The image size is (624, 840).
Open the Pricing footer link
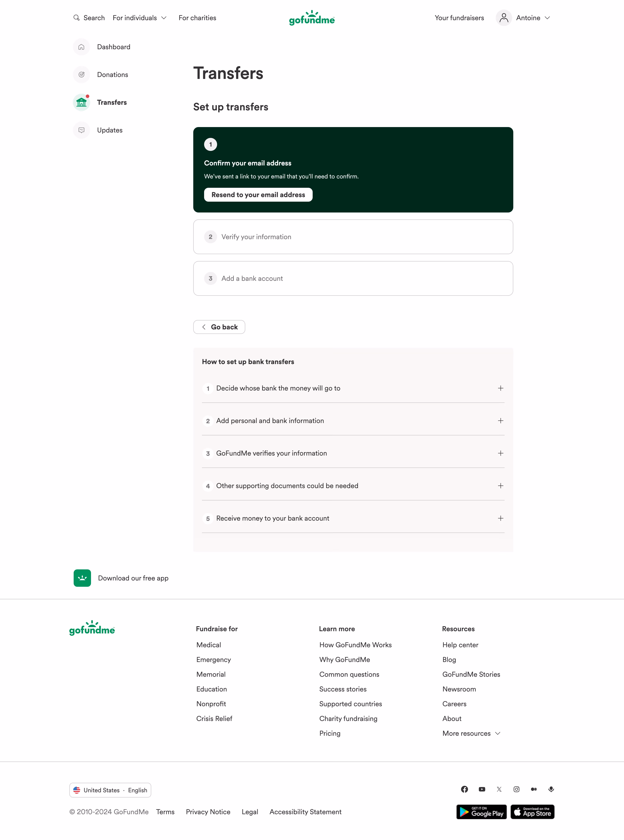pos(330,733)
